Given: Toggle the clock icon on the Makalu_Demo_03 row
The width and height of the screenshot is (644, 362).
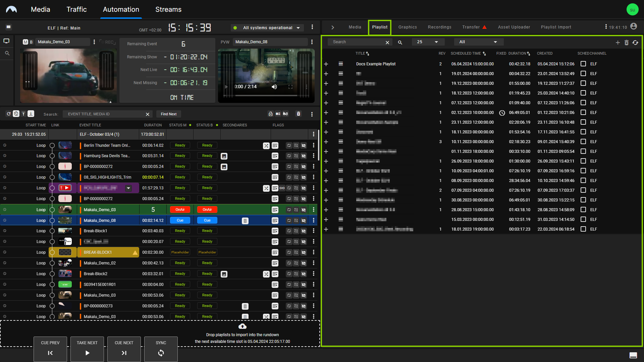Looking at the screenshot, I should [x=4, y=209].
